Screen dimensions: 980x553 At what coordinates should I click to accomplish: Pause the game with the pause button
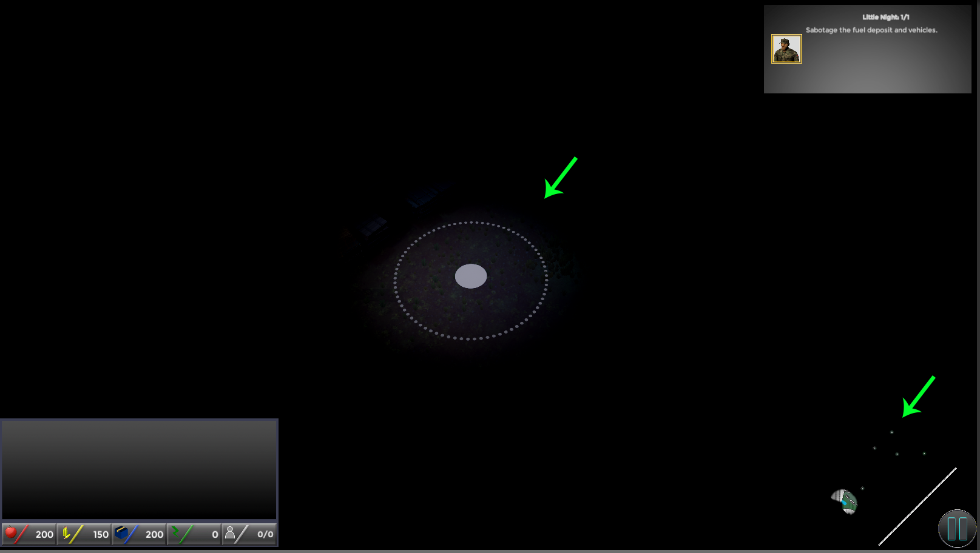957,528
